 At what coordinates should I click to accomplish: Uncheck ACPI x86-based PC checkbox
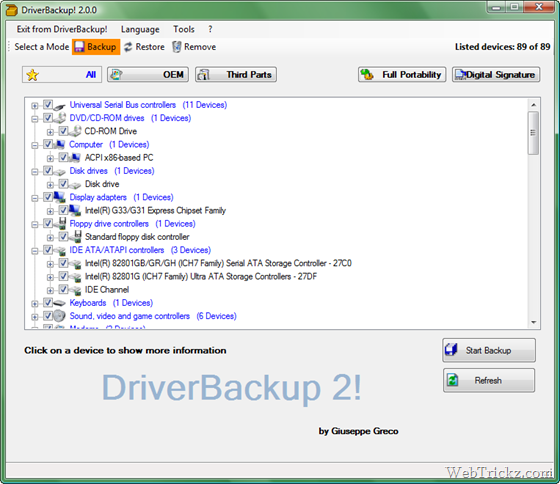tap(63, 158)
